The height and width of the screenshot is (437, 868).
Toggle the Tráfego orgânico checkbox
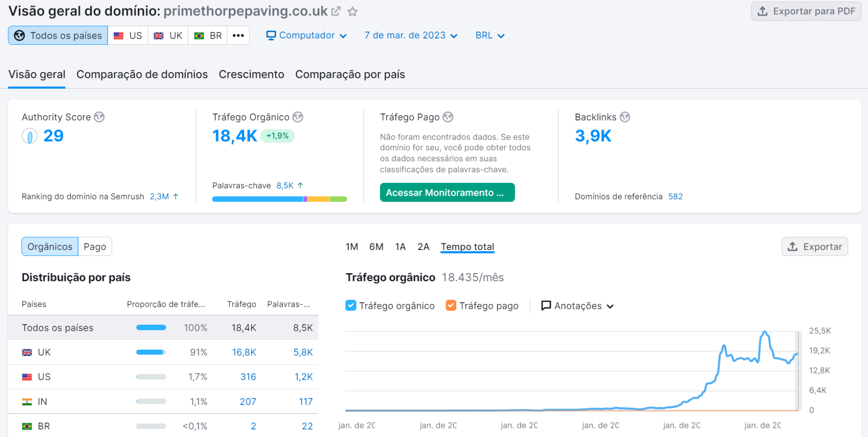[351, 305]
